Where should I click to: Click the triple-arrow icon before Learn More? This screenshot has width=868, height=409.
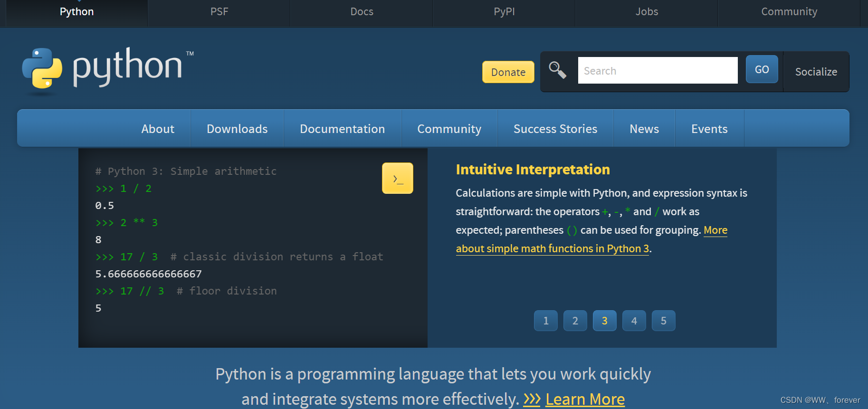(x=532, y=399)
